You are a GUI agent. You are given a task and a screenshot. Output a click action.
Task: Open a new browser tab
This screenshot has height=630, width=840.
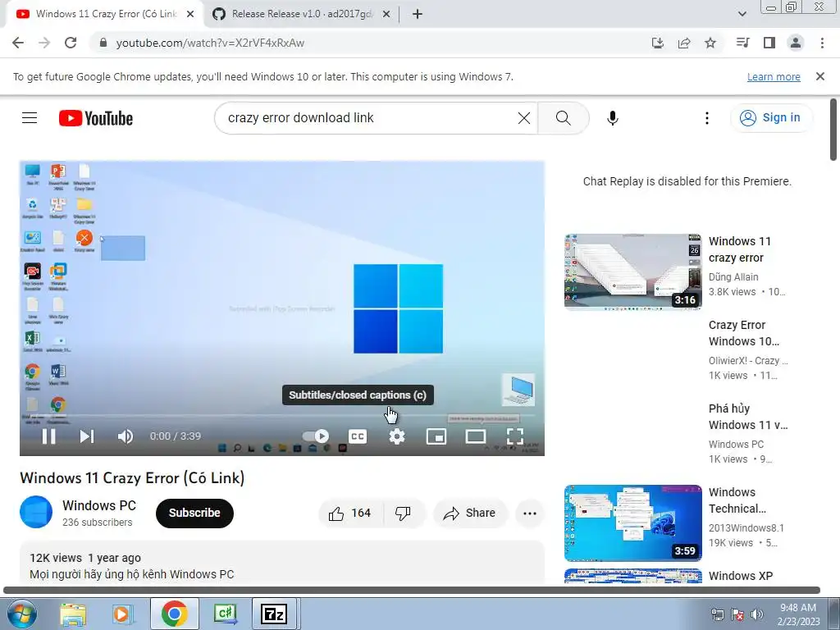point(418,14)
